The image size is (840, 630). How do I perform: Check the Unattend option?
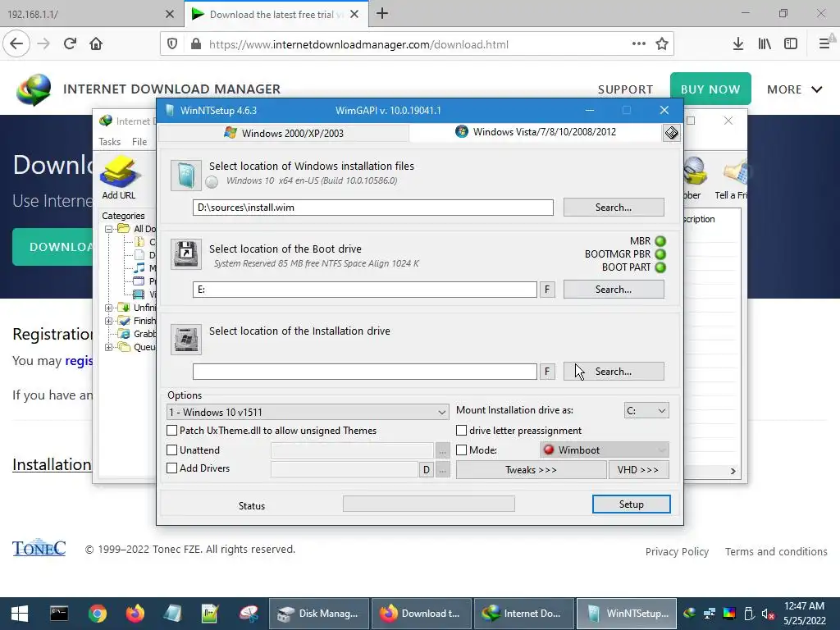[x=172, y=450]
